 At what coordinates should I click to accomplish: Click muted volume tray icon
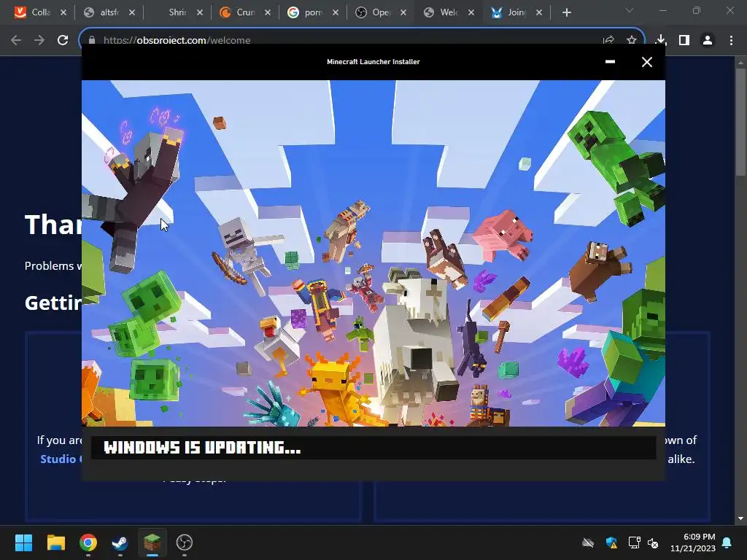pyautogui.click(x=653, y=542)
